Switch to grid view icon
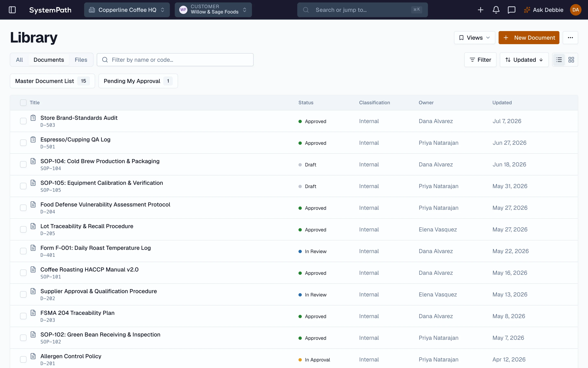This screenshot has height=368, width=588. pos(571,60)
